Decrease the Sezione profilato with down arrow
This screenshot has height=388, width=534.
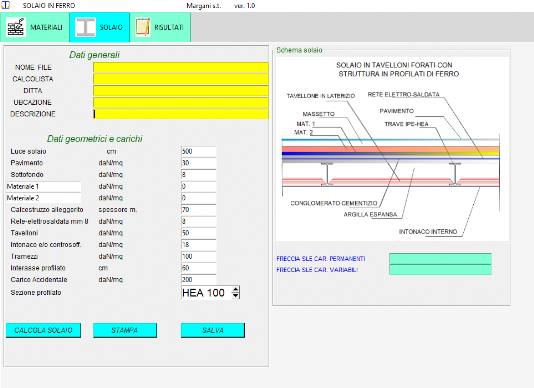[235, 296]
